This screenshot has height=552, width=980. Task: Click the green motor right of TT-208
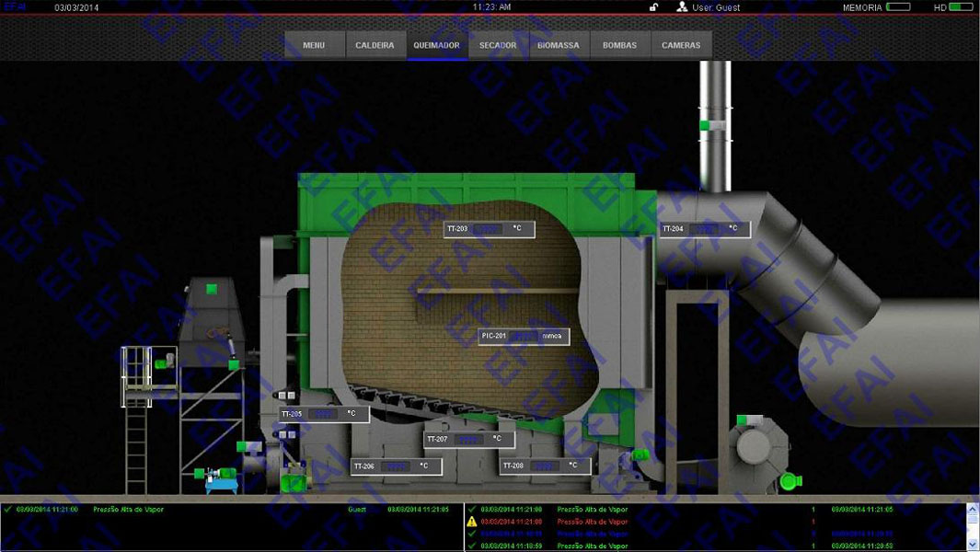pyautogui.click(x=640, y=455)
